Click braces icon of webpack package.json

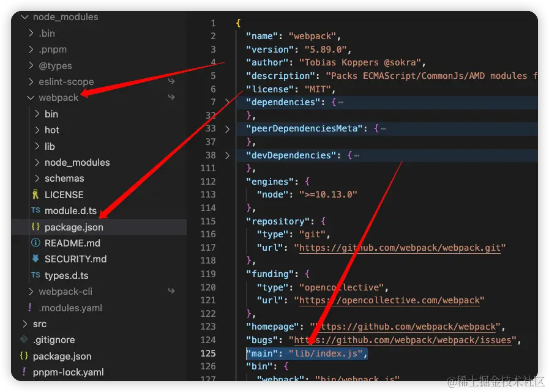coord(35,226)
